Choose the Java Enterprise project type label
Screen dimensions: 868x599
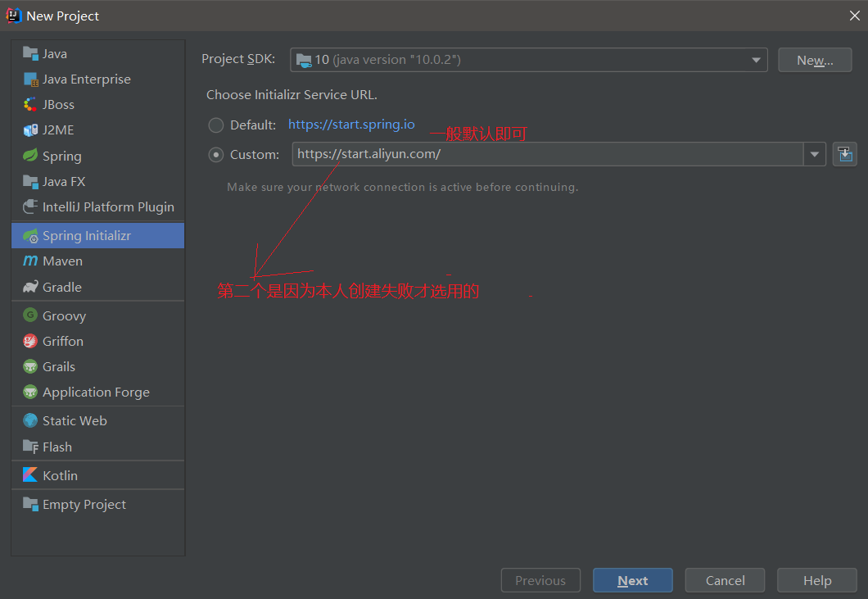87,79
